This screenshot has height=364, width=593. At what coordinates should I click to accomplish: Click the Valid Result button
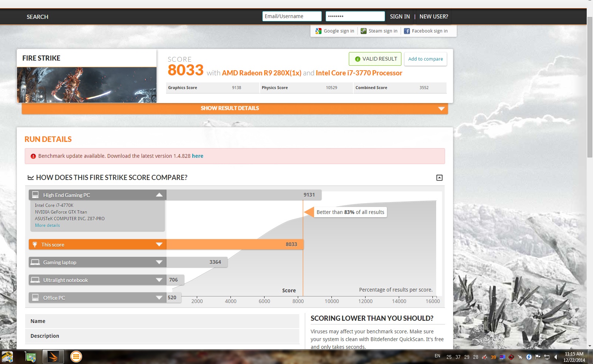375,59
